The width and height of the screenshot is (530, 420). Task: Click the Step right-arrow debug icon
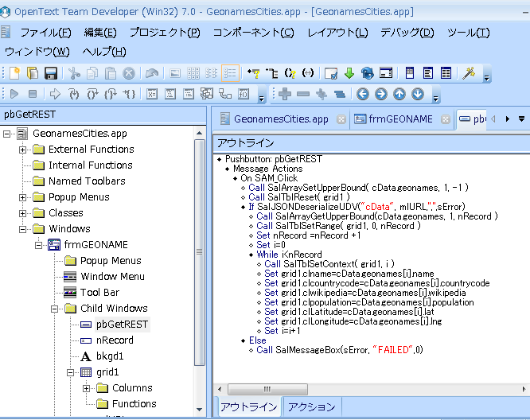tap(55, 94)
